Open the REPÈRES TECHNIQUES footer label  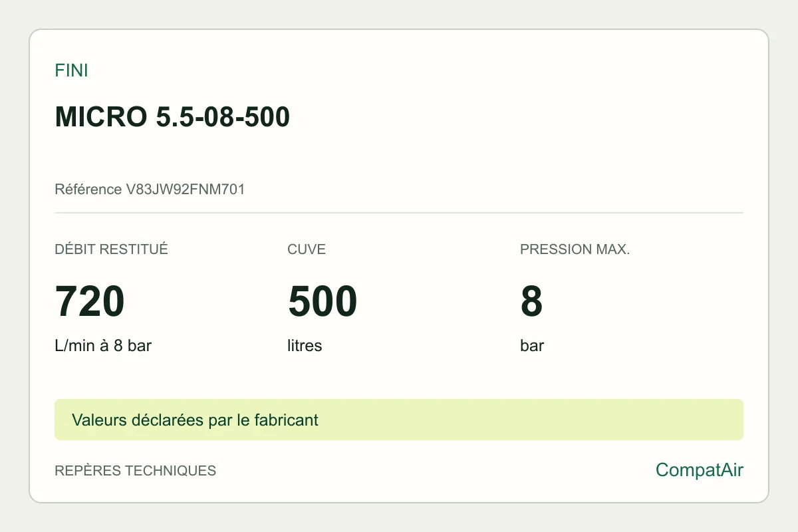(135, 471)
